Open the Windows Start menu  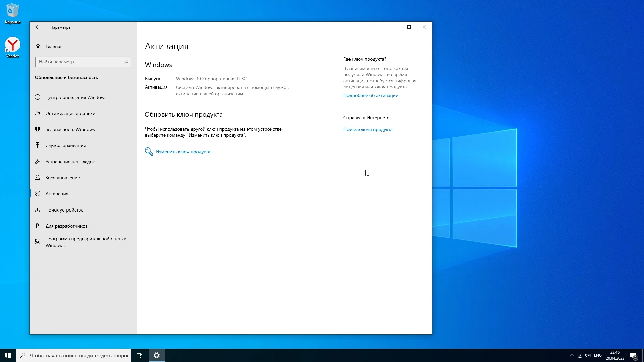[x=8, y=355]
